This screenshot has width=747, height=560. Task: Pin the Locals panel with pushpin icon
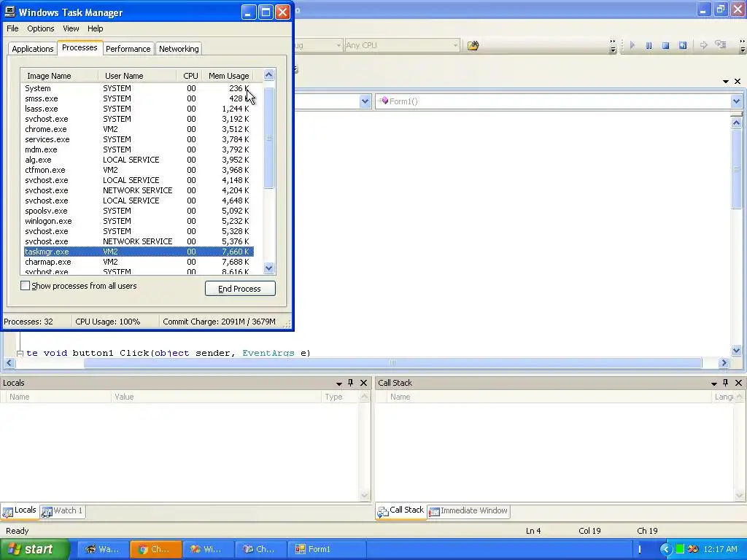tap(351, 383)
